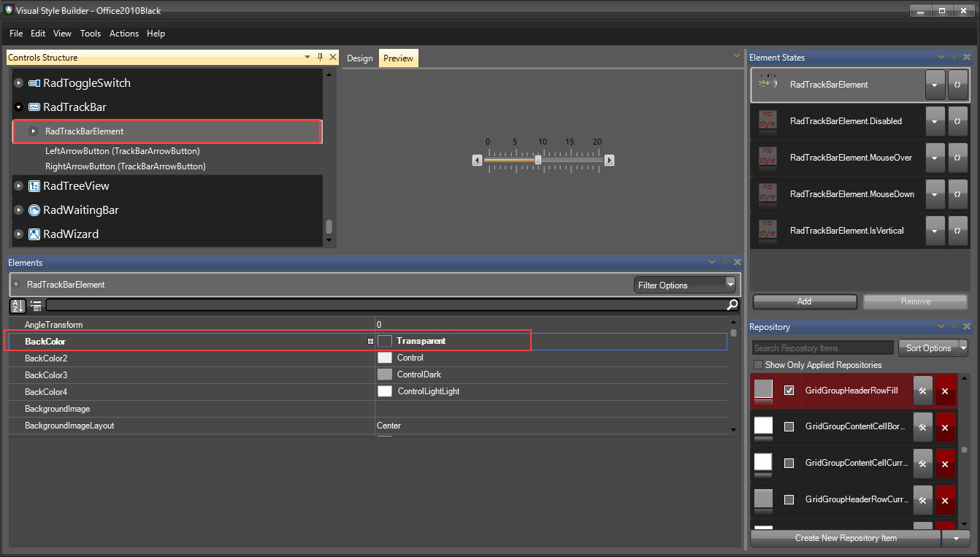Uncheck the GridGroupHeaderRowFill checkbox
Viewport: 980px width, 557px height.
click(x=789, y=391)
